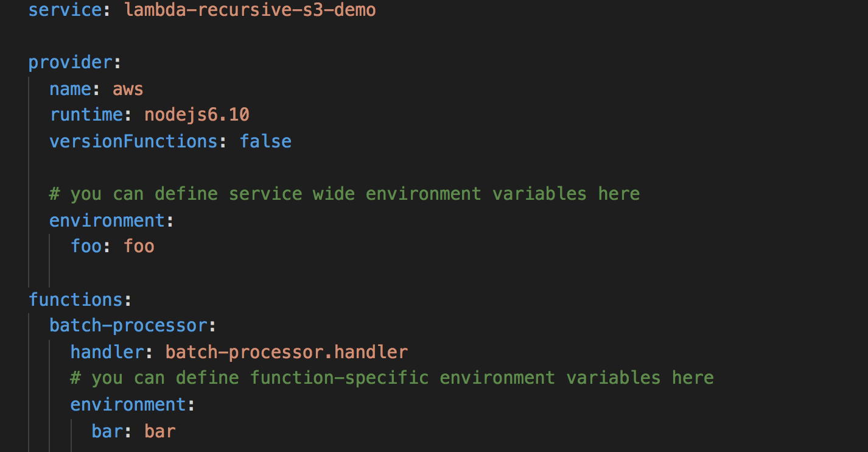Click the batch-processor function key
This screenshot has height=452, width=868.
tap(128, 325)
